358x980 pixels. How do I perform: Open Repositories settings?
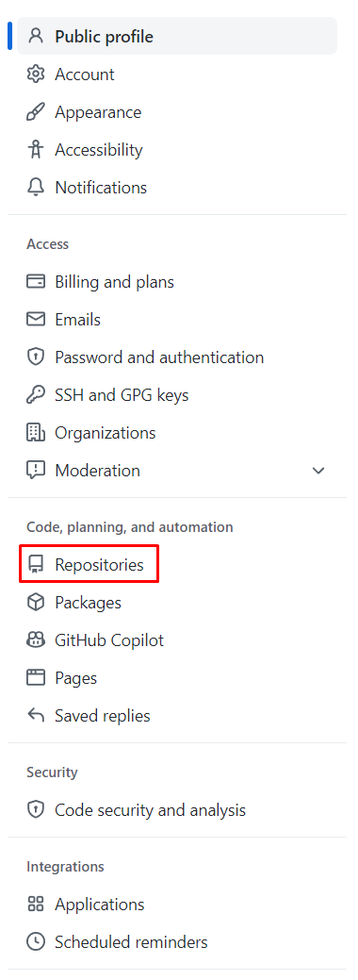[x=89, y=564]
